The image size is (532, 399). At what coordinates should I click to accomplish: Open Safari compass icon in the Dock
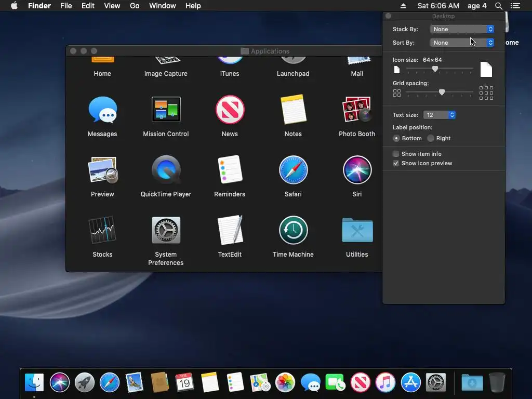click(x=110, y=382)
